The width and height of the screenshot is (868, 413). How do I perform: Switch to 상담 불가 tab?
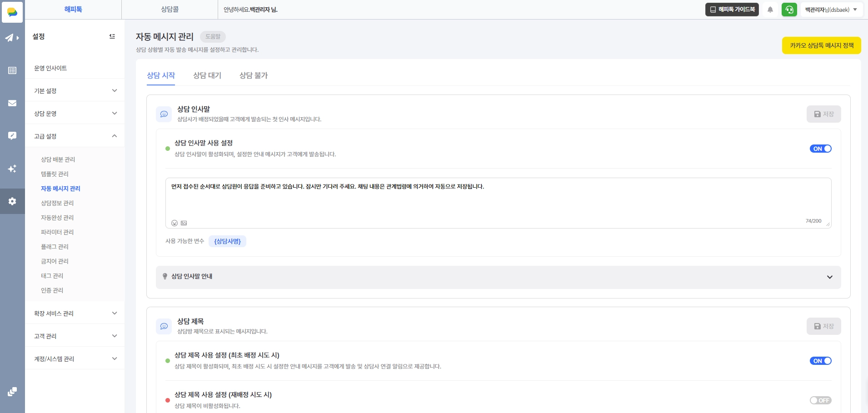[254, 75]
